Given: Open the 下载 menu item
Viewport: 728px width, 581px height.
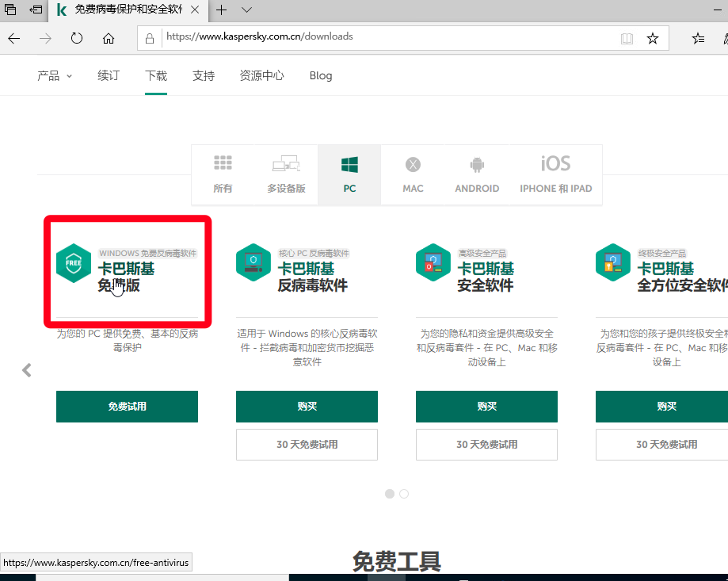Looking at the screenshot, I should pos(156,76).
